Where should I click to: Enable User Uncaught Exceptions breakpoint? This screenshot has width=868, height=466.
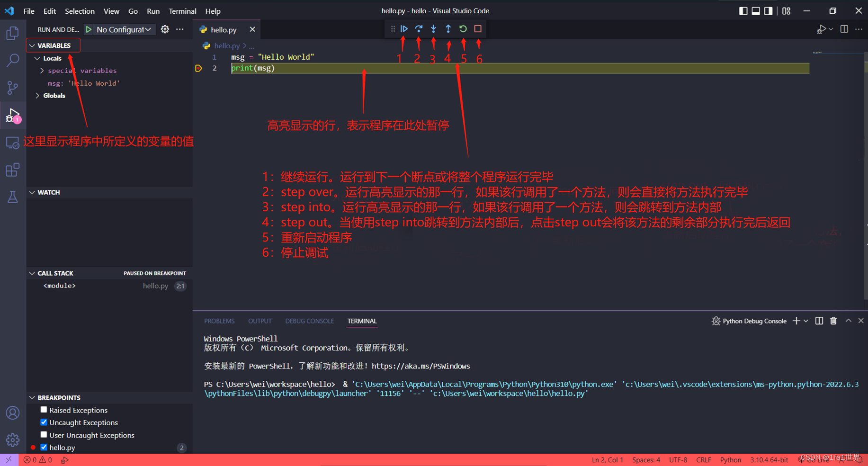[x=44, y=434]
